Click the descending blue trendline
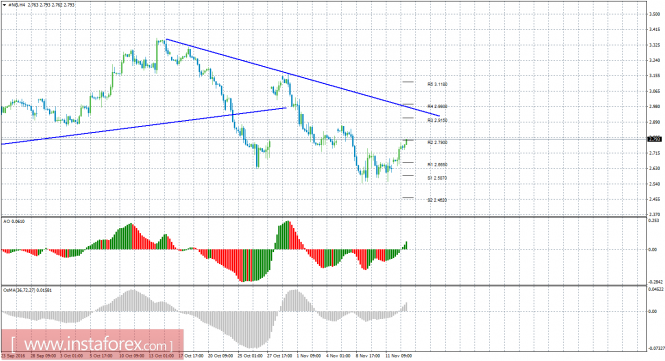Viewport: 665px width, 361px height. pos(302,78)
